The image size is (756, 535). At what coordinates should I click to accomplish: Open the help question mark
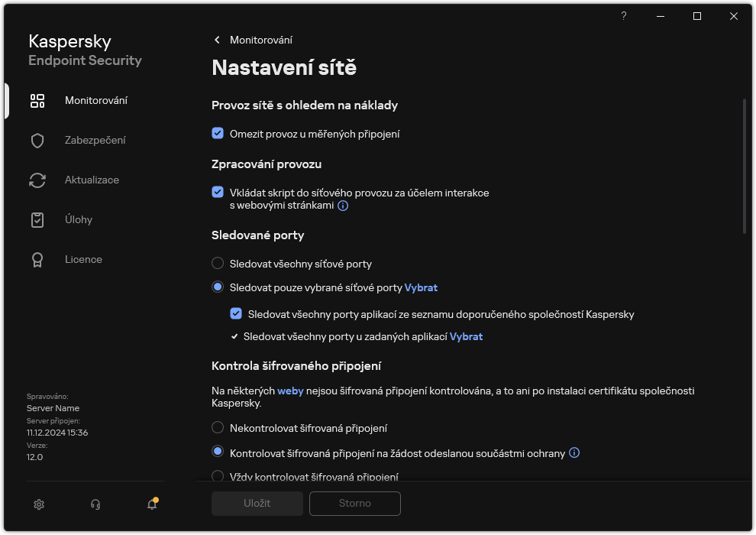point(623,15)
